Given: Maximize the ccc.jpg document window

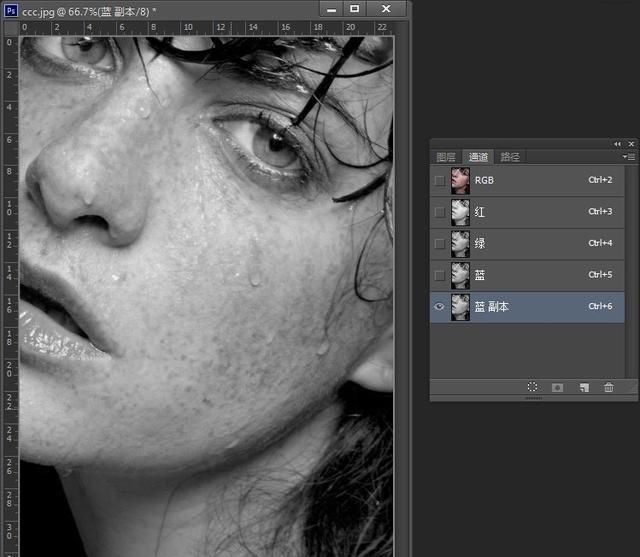Looking at the screenshot, I should [x=354, y=8].
